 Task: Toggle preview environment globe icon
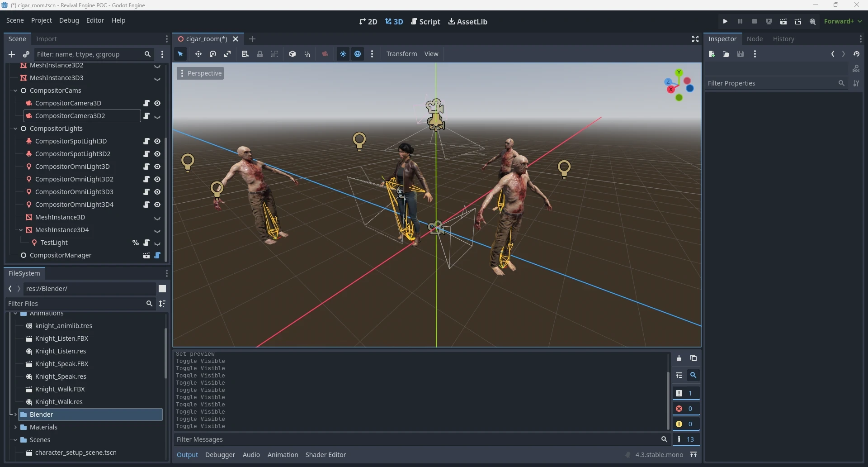(x=358, y=54)
